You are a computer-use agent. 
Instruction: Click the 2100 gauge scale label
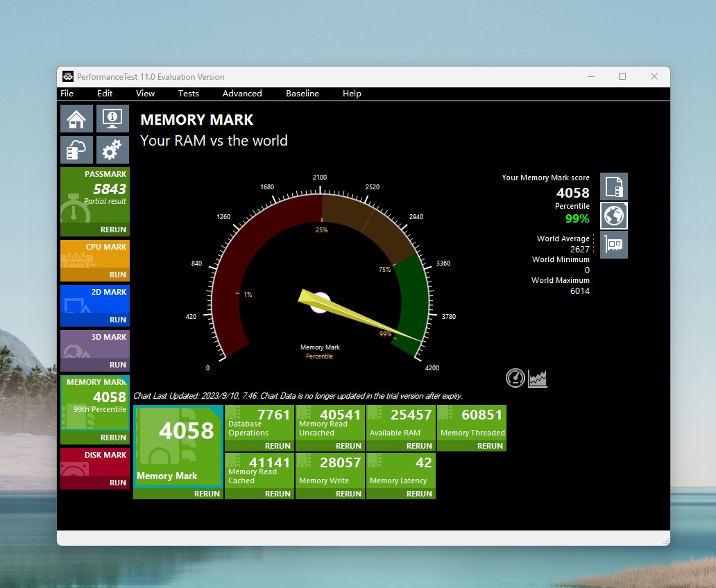[x=320, y=177]
